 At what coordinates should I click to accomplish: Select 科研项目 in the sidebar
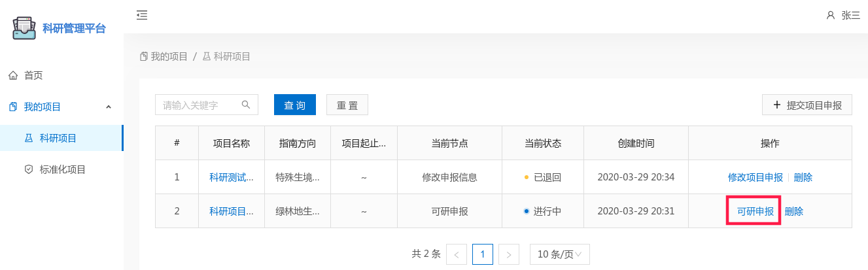pos(58,138)
